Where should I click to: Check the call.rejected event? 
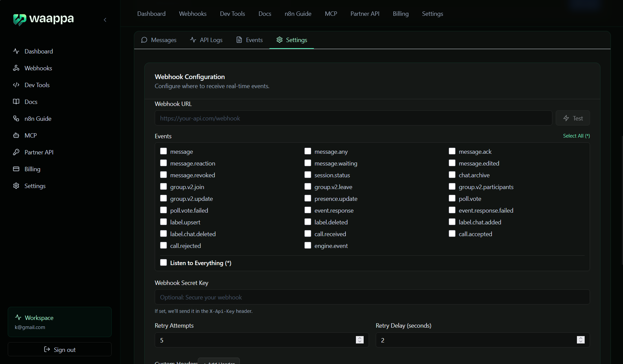(163, 245)
